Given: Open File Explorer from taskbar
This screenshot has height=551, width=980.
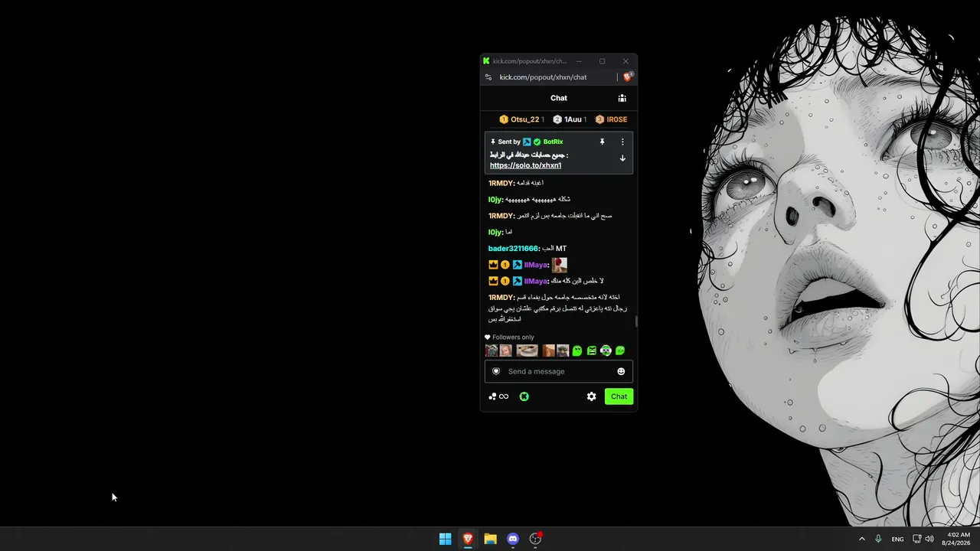Looking at the screenshot, I should coord(490,539).
